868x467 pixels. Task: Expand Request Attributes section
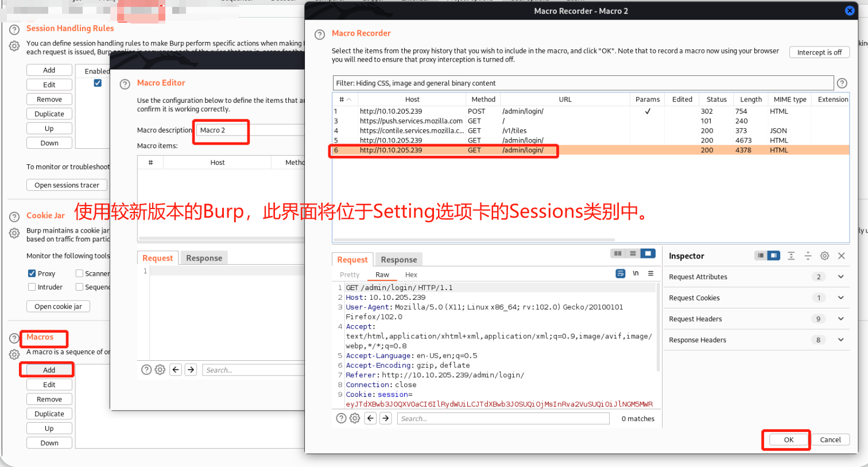pos(840,277)
